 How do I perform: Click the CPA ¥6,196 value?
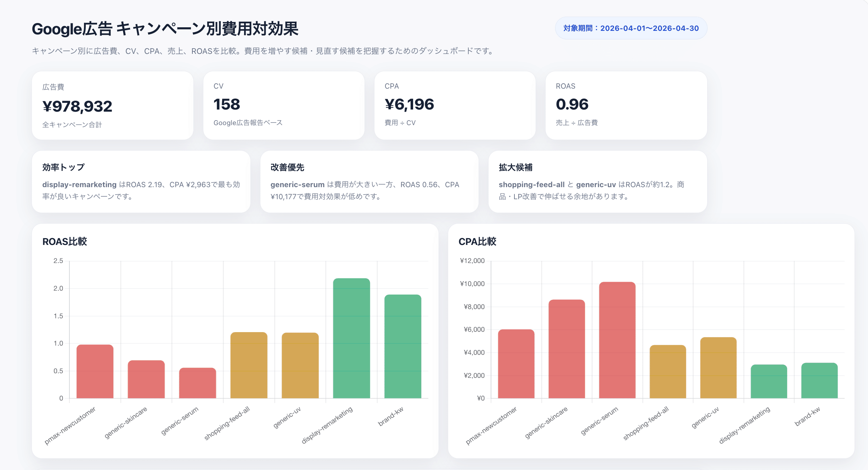[409, 104]
